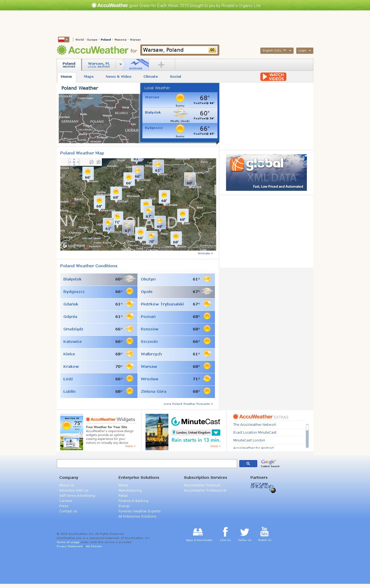Click the map compass pan control
Viewport: 370px width, 588px height.
(74, 162)
